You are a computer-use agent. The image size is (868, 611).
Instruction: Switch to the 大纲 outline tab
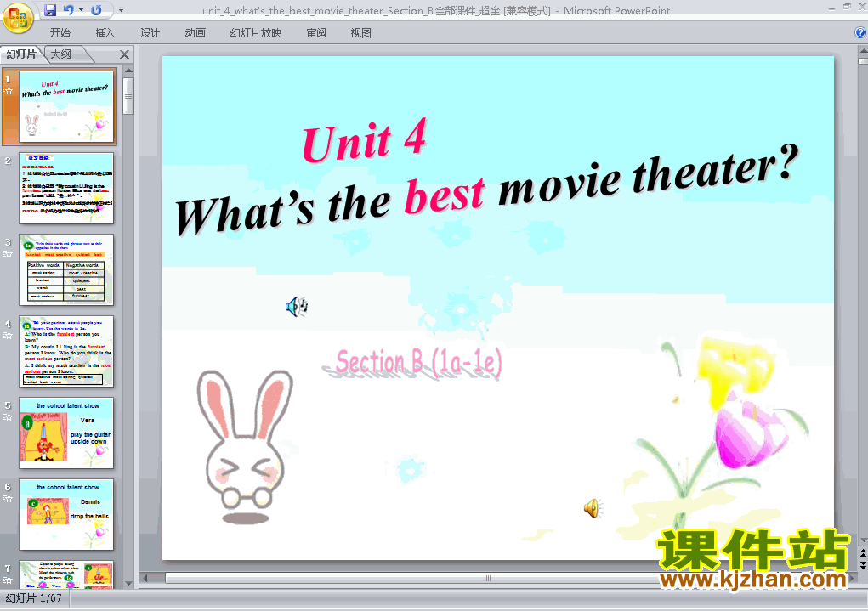click(x=61, y=54)
